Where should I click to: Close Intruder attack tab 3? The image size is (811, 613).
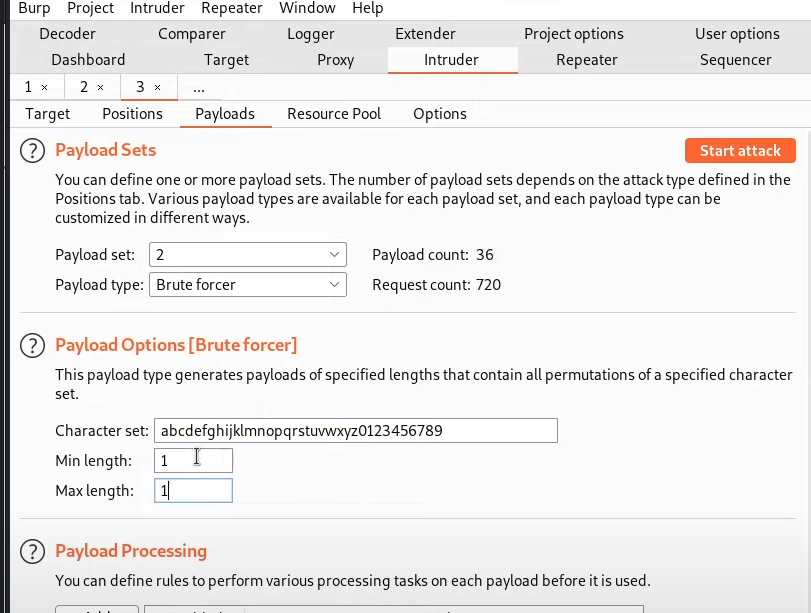[157, 87]
